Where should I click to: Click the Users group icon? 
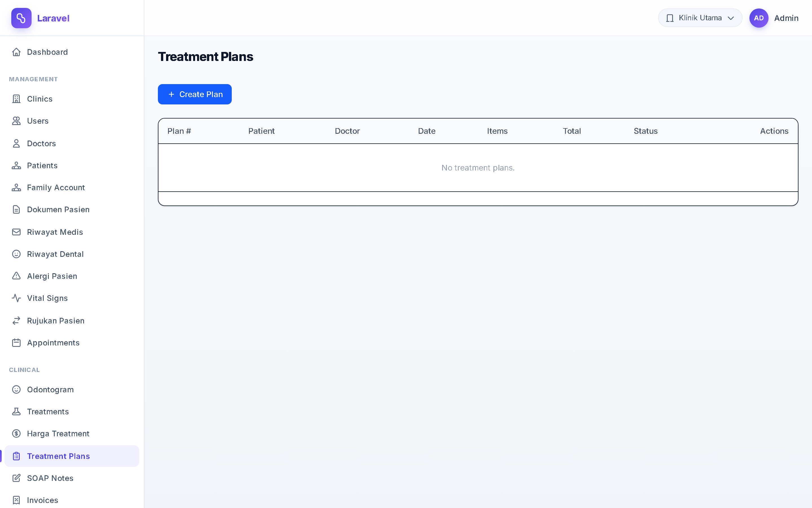click(16, 121)
